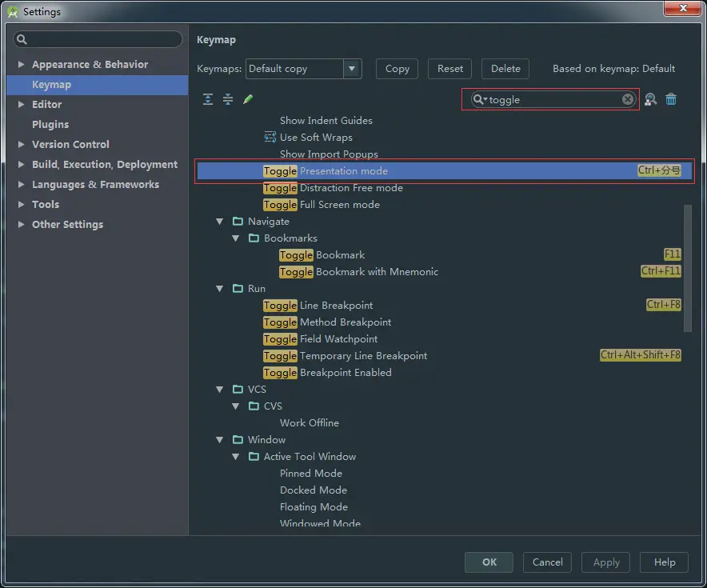Click the trash can clear filter icon
The image size is (707, 588).
pos(671,99)
